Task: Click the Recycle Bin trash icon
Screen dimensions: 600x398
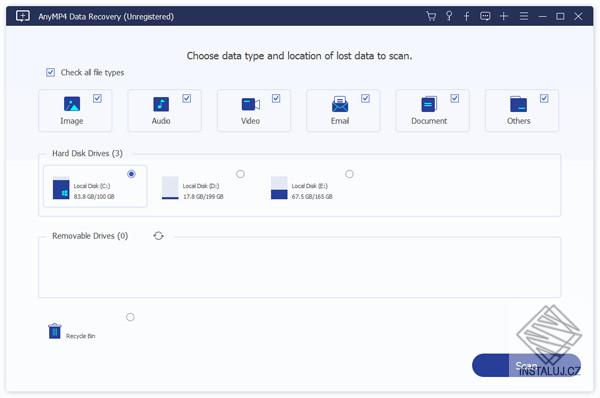Action: 55,331
